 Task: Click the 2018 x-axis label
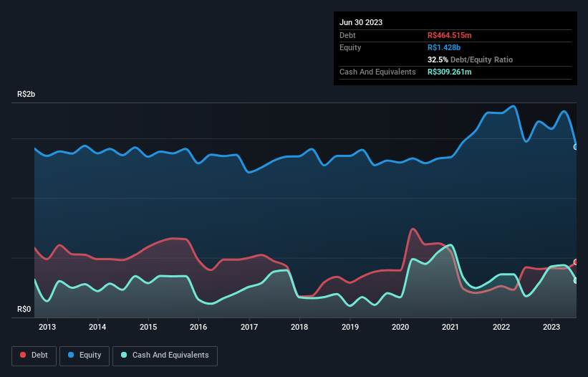[x=299, y=327]
